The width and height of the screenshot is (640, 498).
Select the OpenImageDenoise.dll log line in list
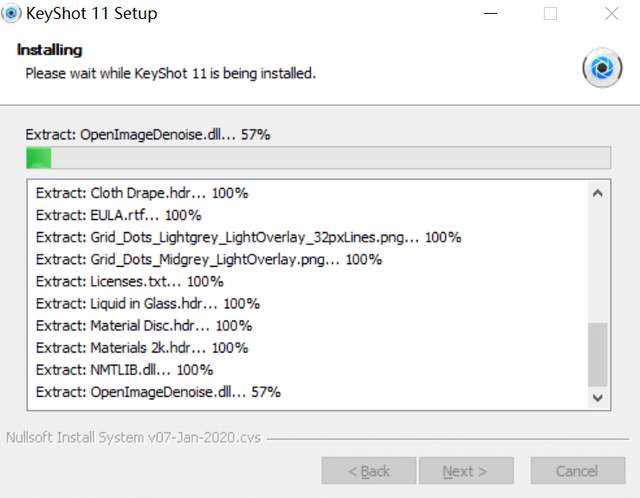pyautogui.click(x=158, y=392)
